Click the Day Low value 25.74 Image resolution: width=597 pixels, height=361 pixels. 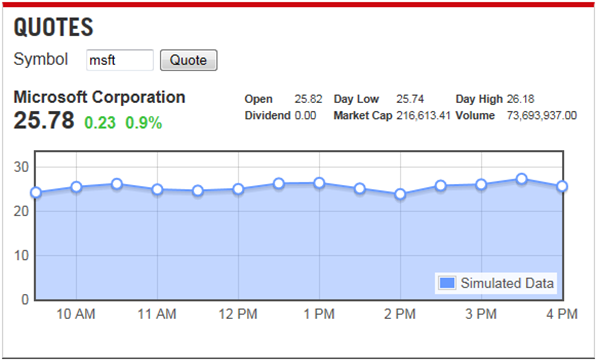pyautogui.click(x=410, y=99)
